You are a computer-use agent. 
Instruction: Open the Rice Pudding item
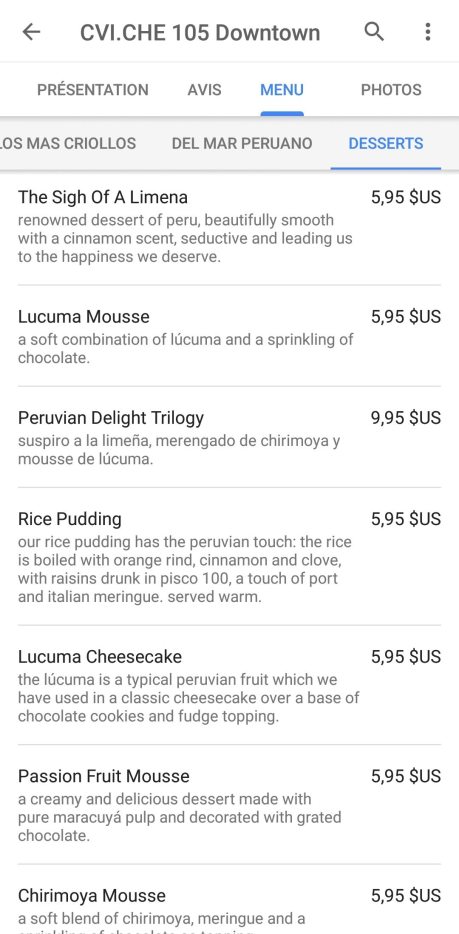coord(229,556)
